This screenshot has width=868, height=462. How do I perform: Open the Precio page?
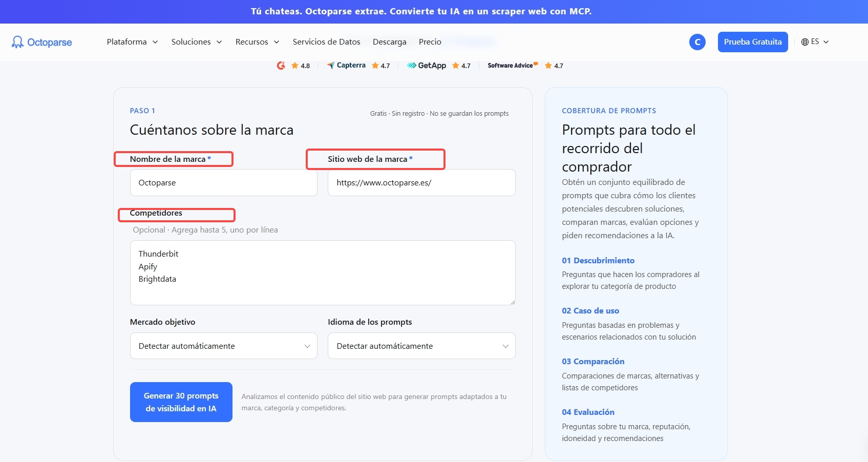pos(430,42)
